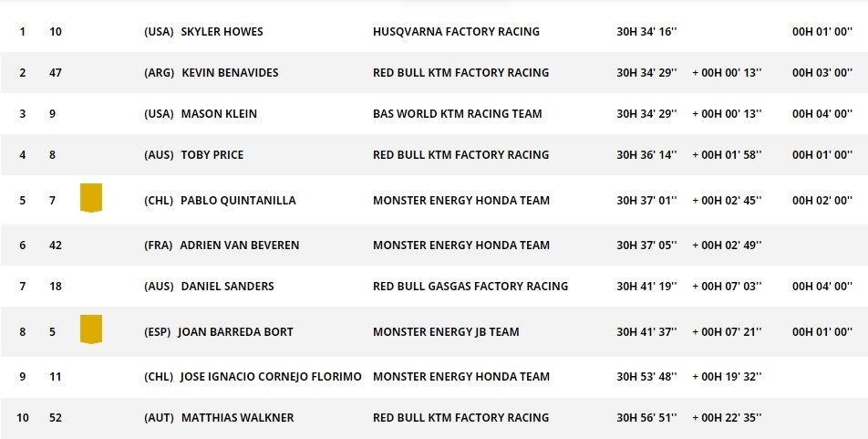Select Matthias Walkner in tenth place
This screenshot has height=439, width=868.
237,418
